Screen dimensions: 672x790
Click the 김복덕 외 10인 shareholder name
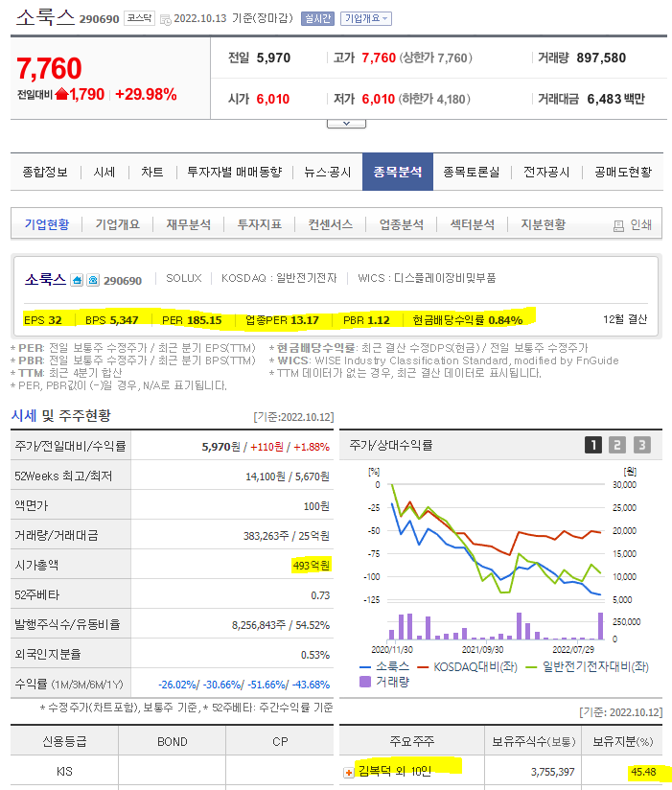tap(395, 772)
